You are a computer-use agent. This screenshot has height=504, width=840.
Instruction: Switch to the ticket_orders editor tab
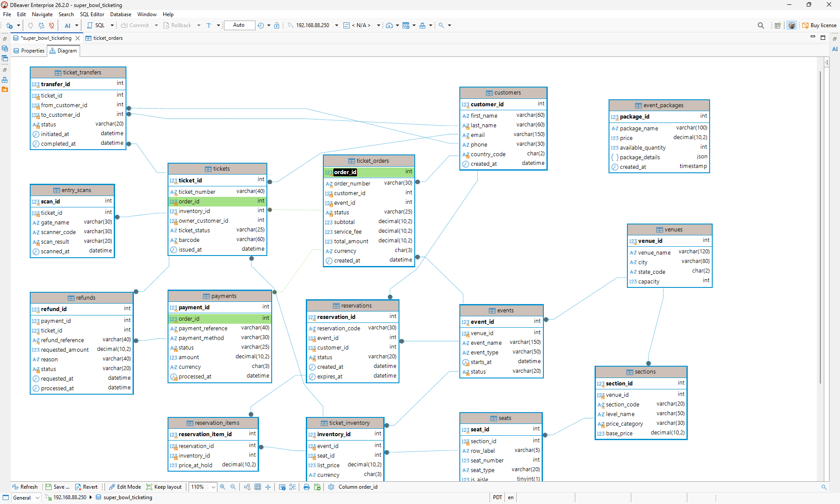click(x=104, y=38)
